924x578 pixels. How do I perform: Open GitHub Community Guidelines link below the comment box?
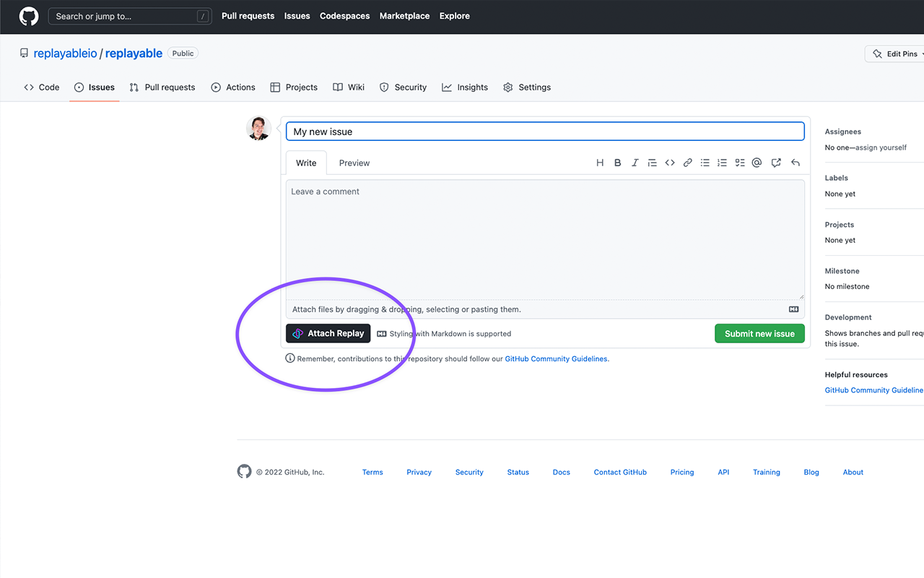[x=556, y=358]
